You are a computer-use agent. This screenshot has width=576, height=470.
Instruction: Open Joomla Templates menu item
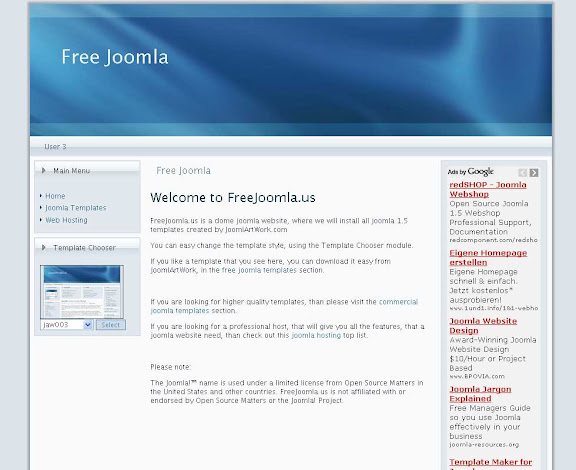coord(76,208)
